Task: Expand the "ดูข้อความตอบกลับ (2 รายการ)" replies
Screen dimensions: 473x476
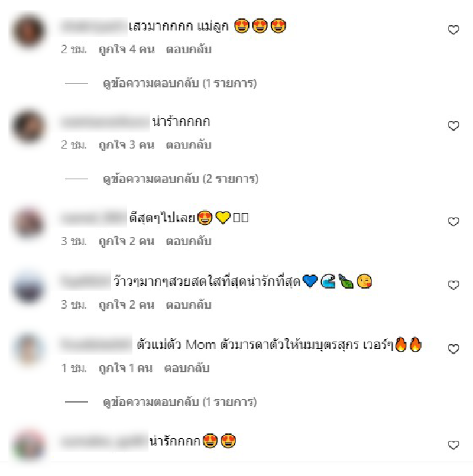Action: point(181,179)
